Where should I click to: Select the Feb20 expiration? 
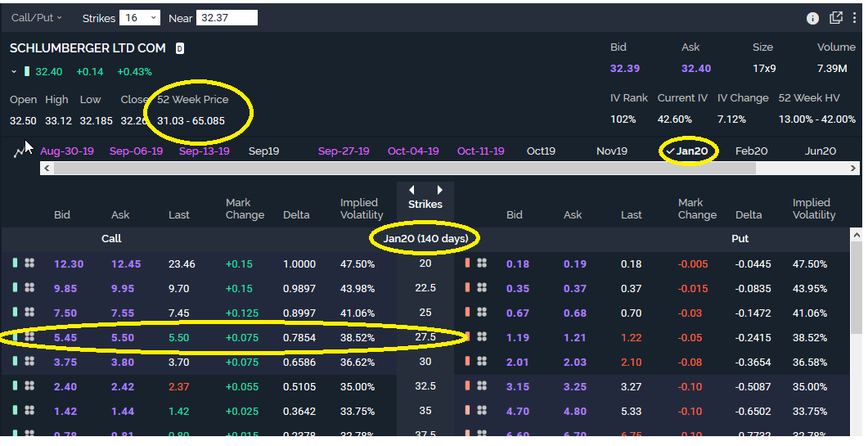tap(751, 151)
